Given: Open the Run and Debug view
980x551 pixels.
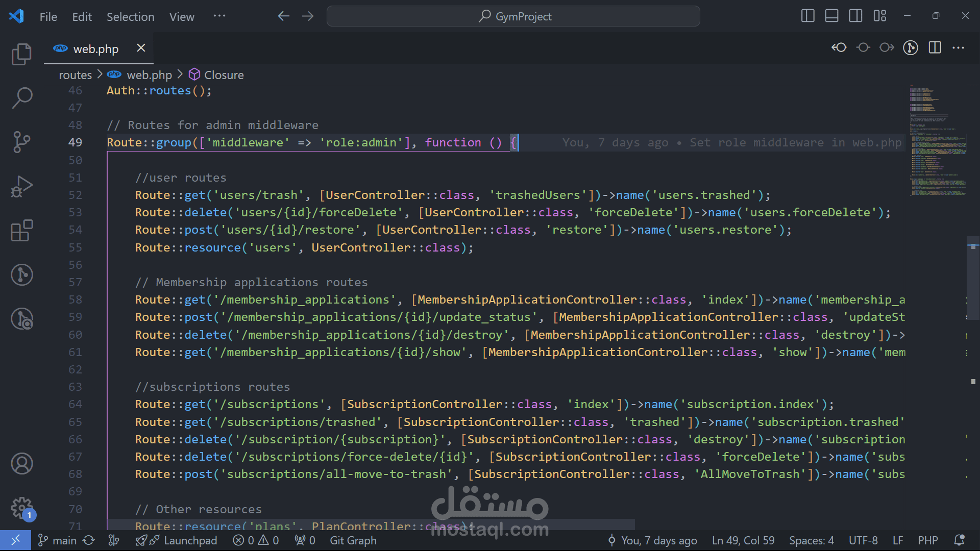Looking at the screenshot, I should pyautogui.click(x=21, y=187).
